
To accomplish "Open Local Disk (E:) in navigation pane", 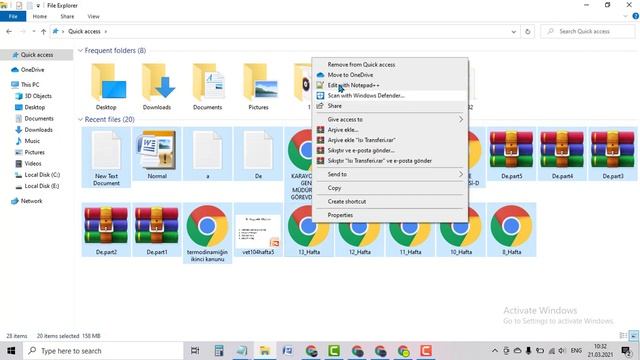I will (42, 186).
